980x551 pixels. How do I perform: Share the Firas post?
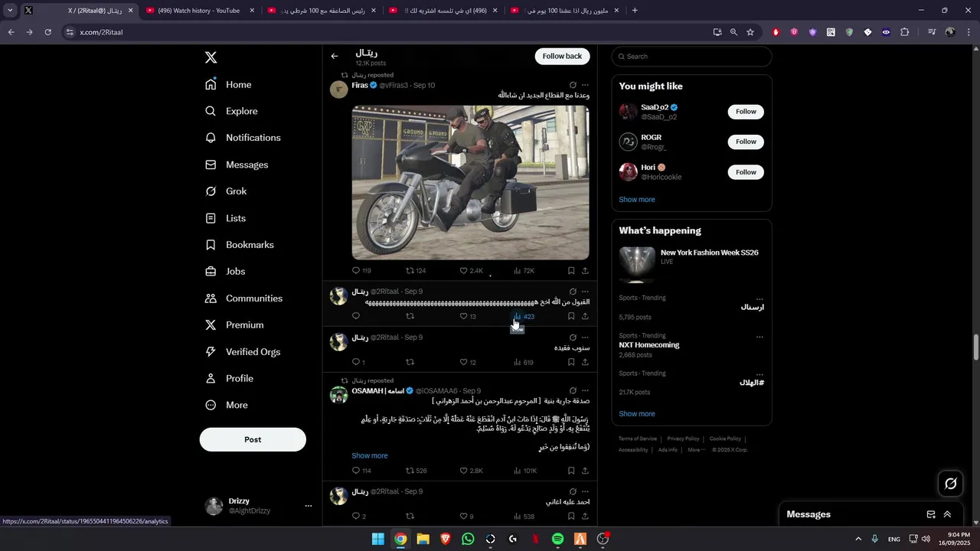click(x=585, y=271)
